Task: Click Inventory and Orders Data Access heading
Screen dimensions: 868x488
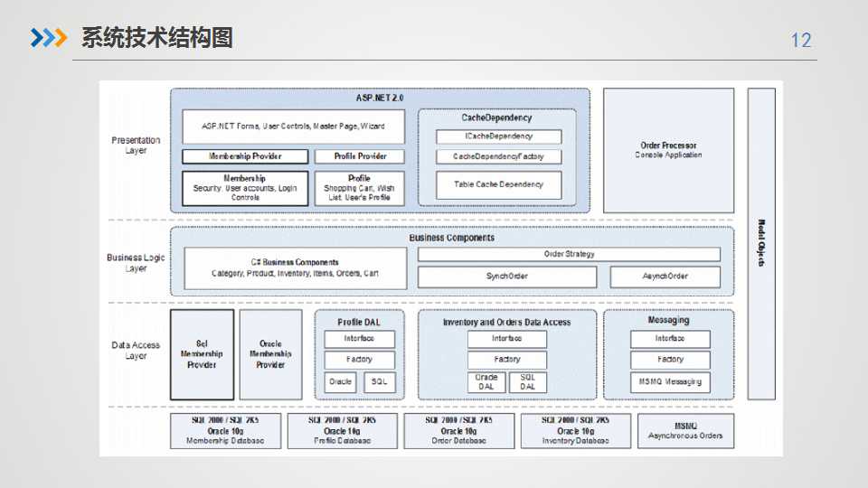Action: pyautogui.click(x=506, y=322)
